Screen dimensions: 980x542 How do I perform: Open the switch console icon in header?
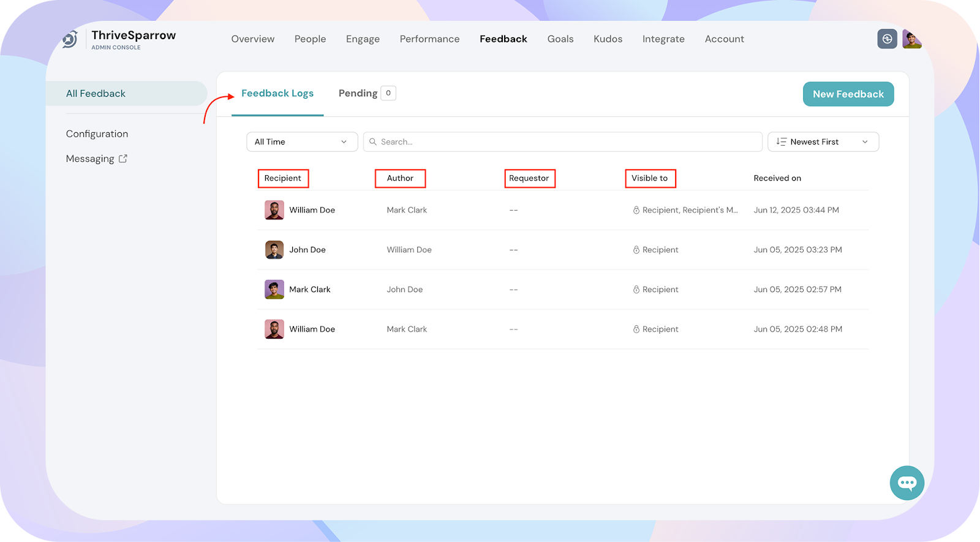[887, 39]
